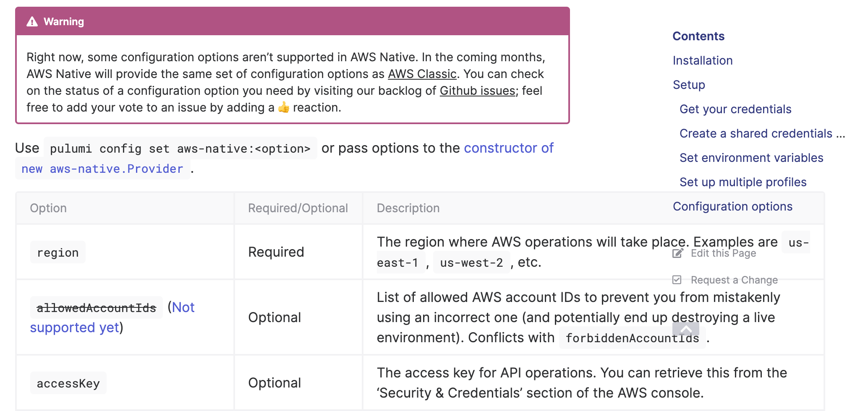Click the Edit this Page pencil icon

[678, 253]
